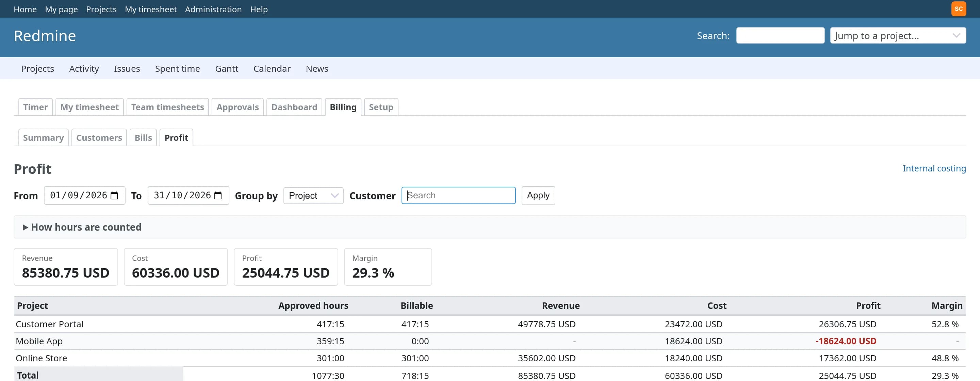Open the Bills sub-tab
This screenshot has width=980, height=381.
[x=143, y=137]
